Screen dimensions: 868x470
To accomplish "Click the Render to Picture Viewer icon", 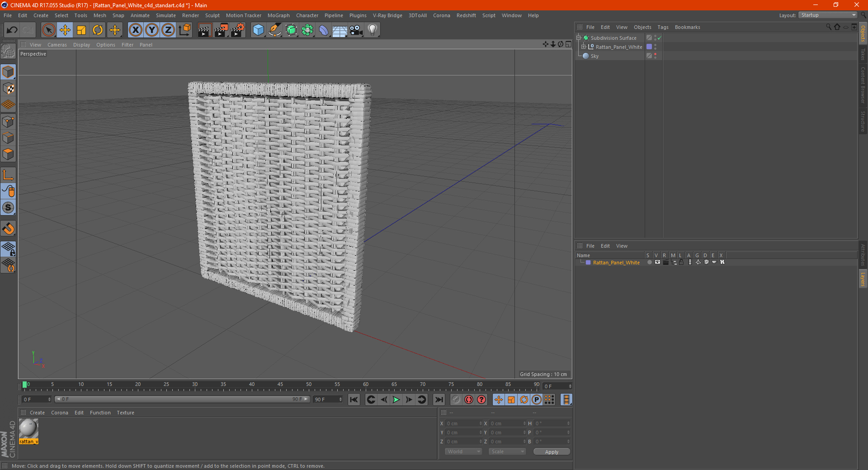I will pos(221,30).
